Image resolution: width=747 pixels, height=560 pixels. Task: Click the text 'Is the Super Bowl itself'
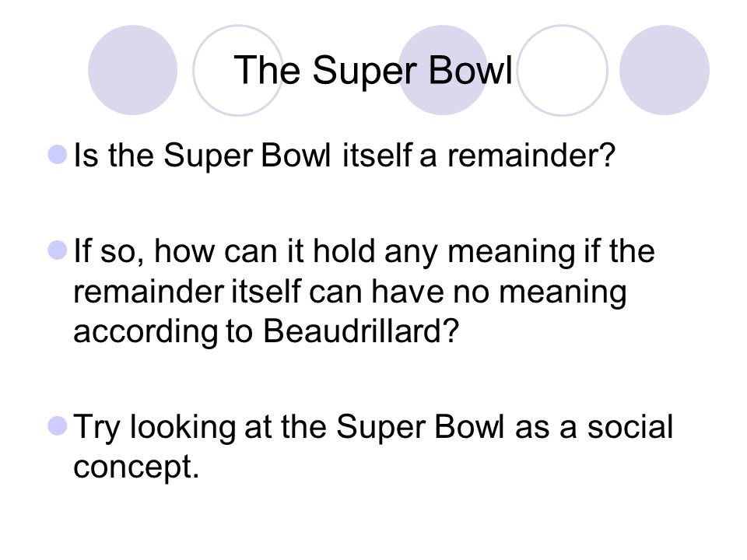click(x=243, y=156)
